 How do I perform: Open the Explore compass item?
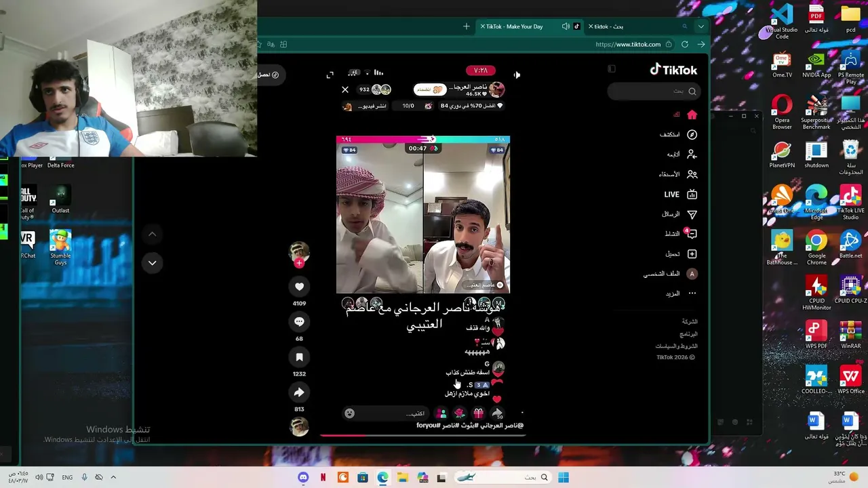pyautogui.click(x=678, y=134)
